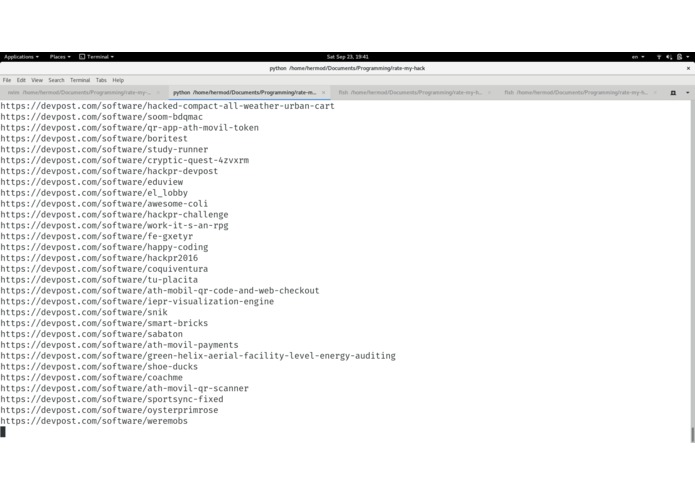Image resolution: width=695 pixels, height=494 pixels.
Task: Click the weremobs URL line
Action: tap(94, 421)
